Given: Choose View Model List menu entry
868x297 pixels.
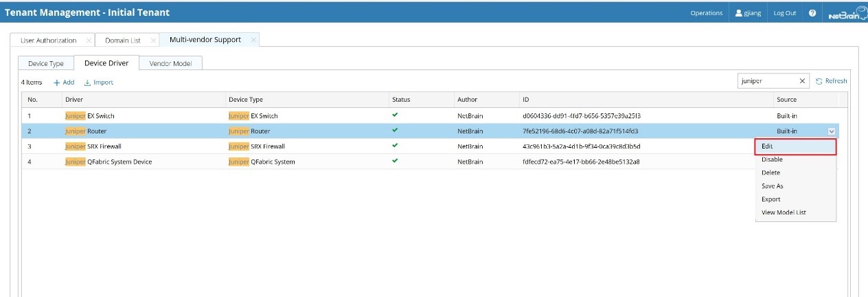Looking at the screenshot, I should [795, 212].
